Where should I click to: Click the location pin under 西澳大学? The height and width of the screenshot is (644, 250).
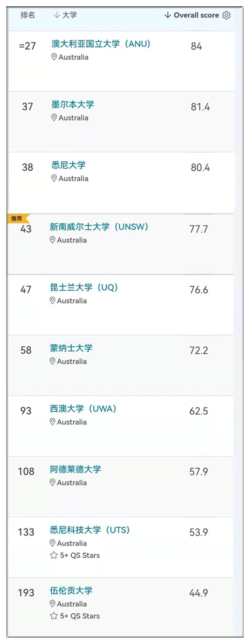(52, 422)
